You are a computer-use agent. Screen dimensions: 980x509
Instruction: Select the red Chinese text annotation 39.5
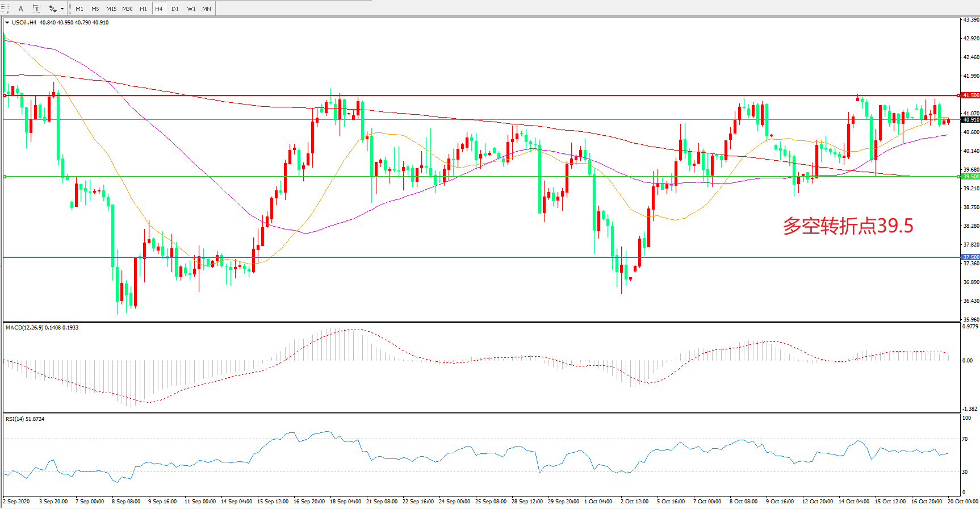tap(848, 226)
